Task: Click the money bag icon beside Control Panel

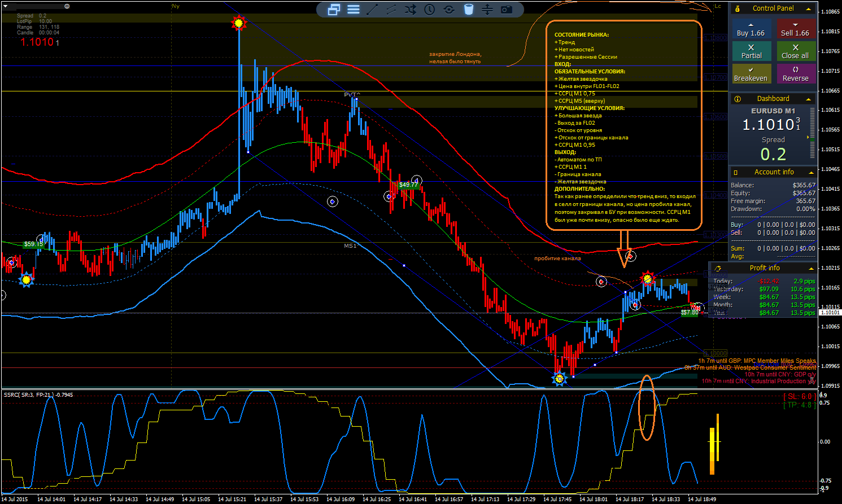Action: pyautogui.click(x=738, y=8)
